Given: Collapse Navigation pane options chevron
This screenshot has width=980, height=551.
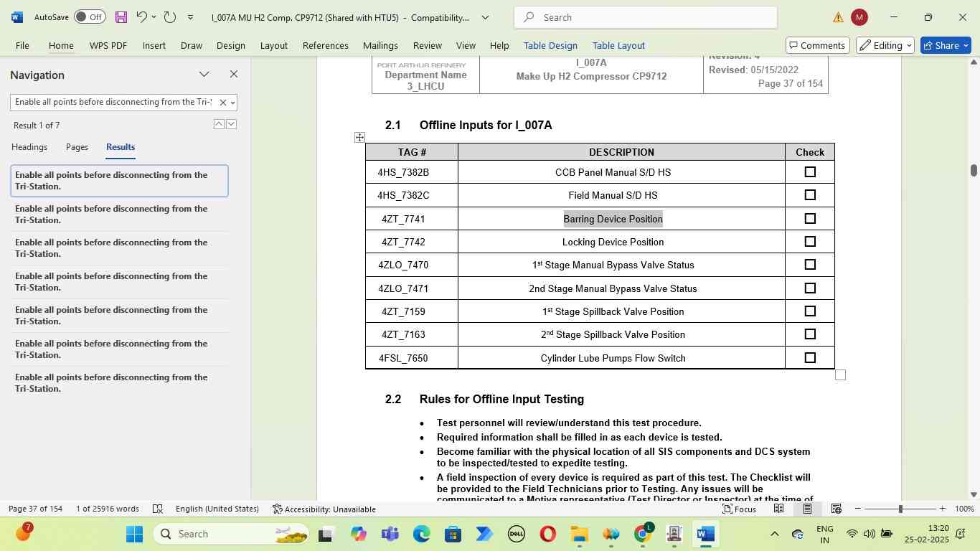Looking at the screenshot, I should pyautogui.click(x=204, y=74).
